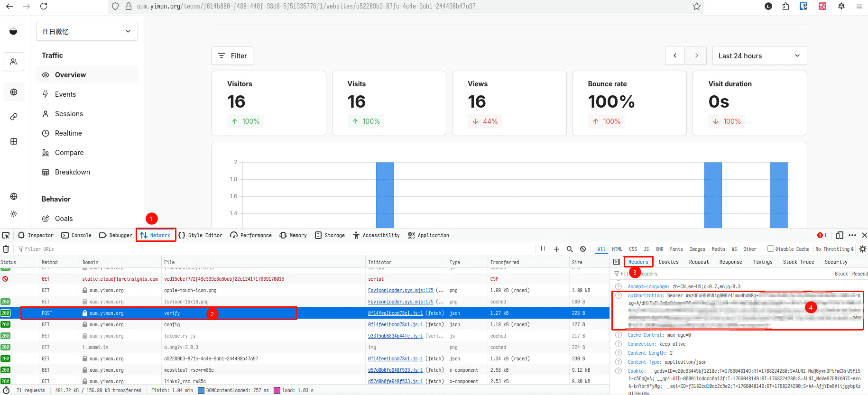Image resolution: width=868 pixels, height=395 pixels.
Task: Open the Last 24 hours dropdown
Action: click(x=759, y=56)
